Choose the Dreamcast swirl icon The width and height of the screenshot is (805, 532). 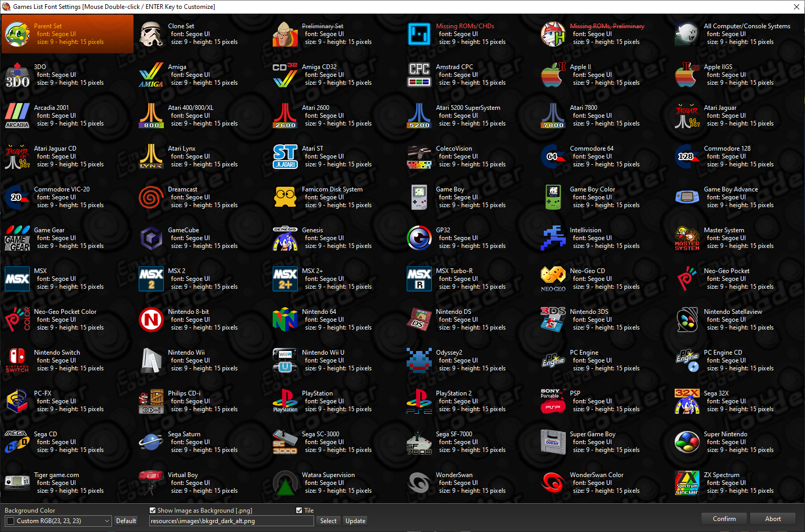click(151, 197)
